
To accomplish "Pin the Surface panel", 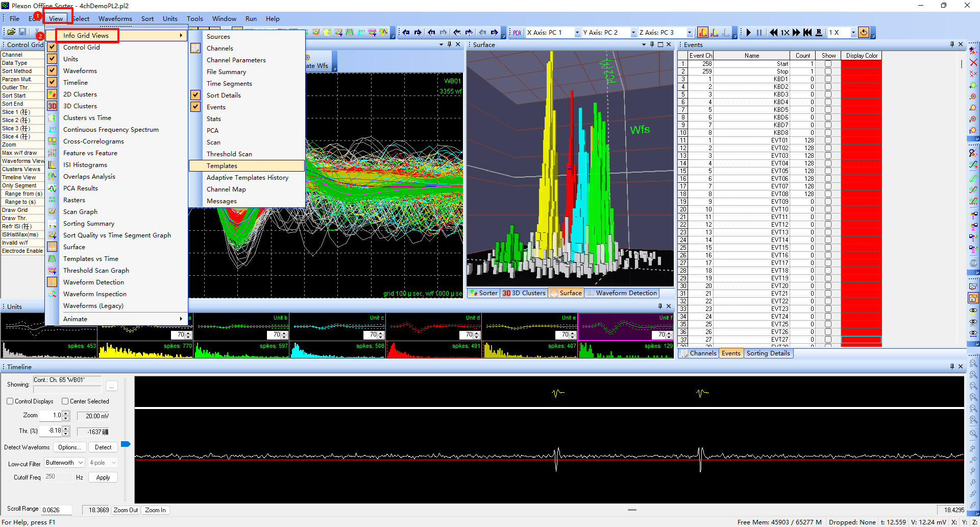I will 652,44.
